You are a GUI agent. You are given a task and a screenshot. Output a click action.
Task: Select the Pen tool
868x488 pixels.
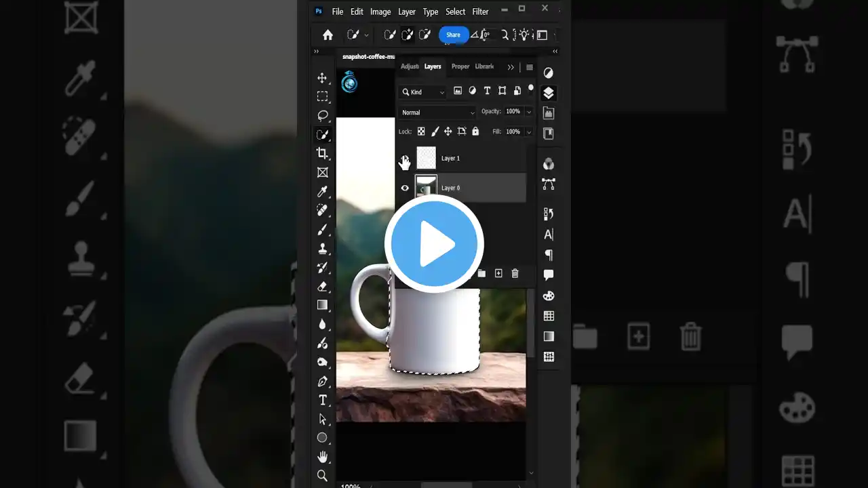click(323, 382)
